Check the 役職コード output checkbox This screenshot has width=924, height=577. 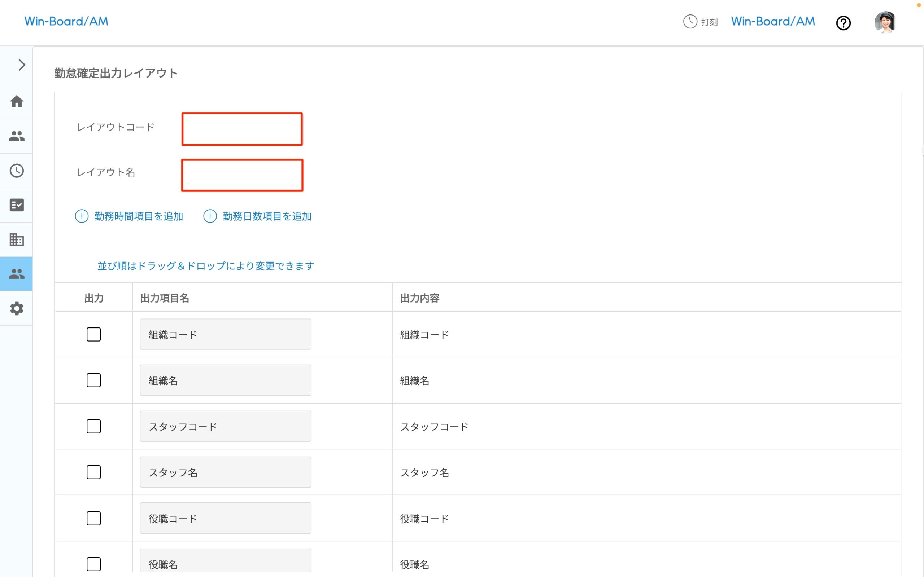point(93,518)
